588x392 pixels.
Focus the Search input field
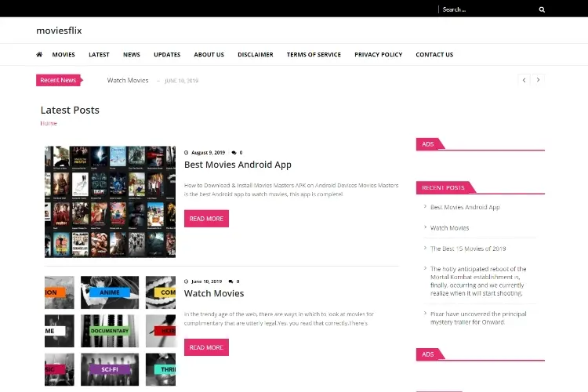(x=488, y=9)
